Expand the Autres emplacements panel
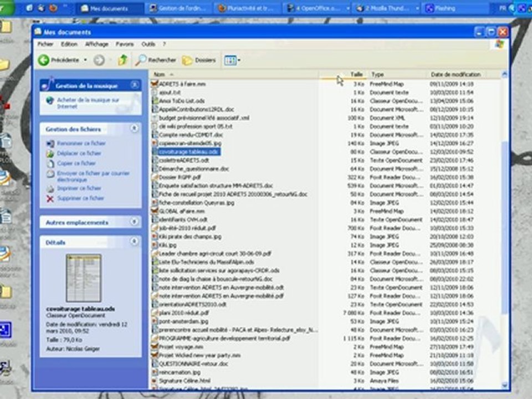This screenshot has width=532, height=399. [134, 222]
